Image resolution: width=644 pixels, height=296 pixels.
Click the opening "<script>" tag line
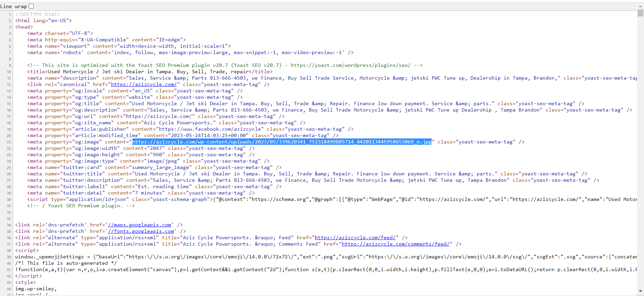pyautogui.click(x=27, y=250)
